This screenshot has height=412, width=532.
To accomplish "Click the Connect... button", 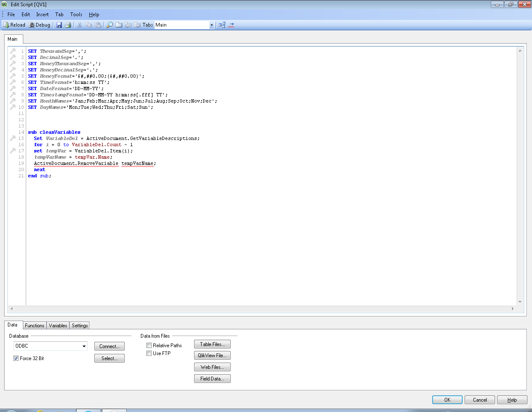I will (109, 346).
